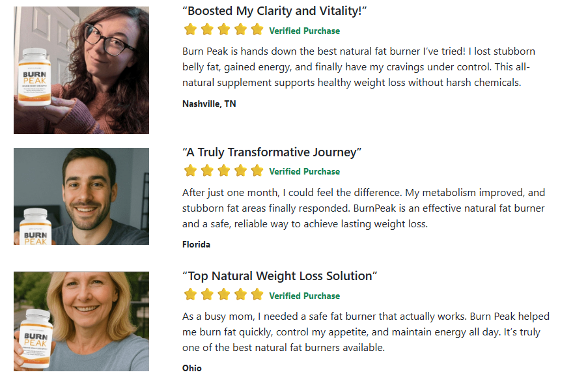Click the "Top Natural Weight Loss Solution" heading
The width and height of the screenshot is (588, 381).
click(280, 276)
